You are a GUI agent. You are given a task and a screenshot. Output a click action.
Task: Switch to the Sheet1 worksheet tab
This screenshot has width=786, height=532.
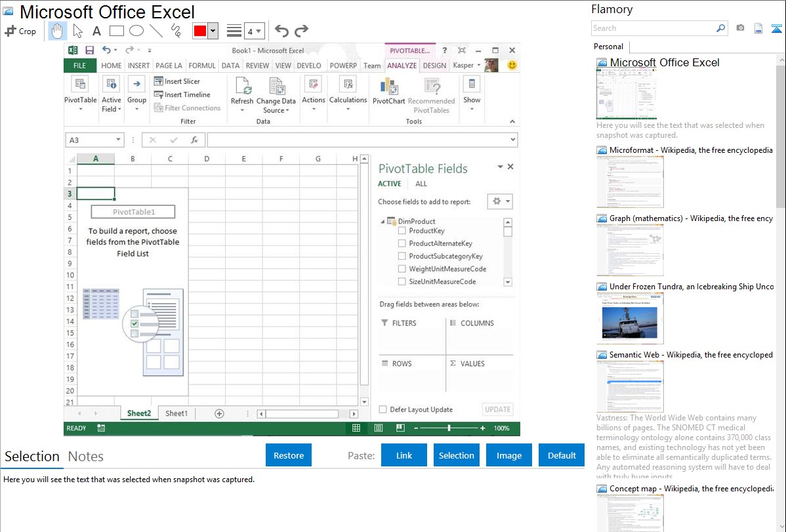tap(176, 414)
